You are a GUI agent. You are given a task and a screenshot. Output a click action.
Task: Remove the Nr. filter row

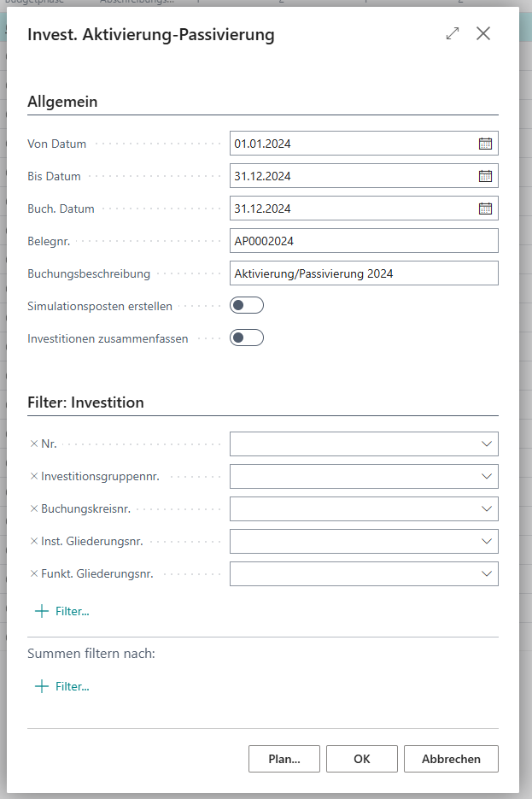(34, 444)
